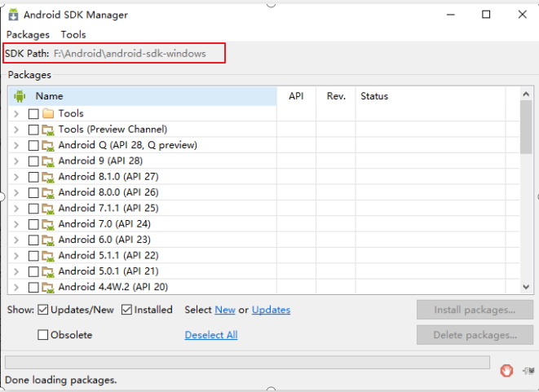
Task: Expand the Android 6.0 (API 23) node
Action: tap(16, 240)
